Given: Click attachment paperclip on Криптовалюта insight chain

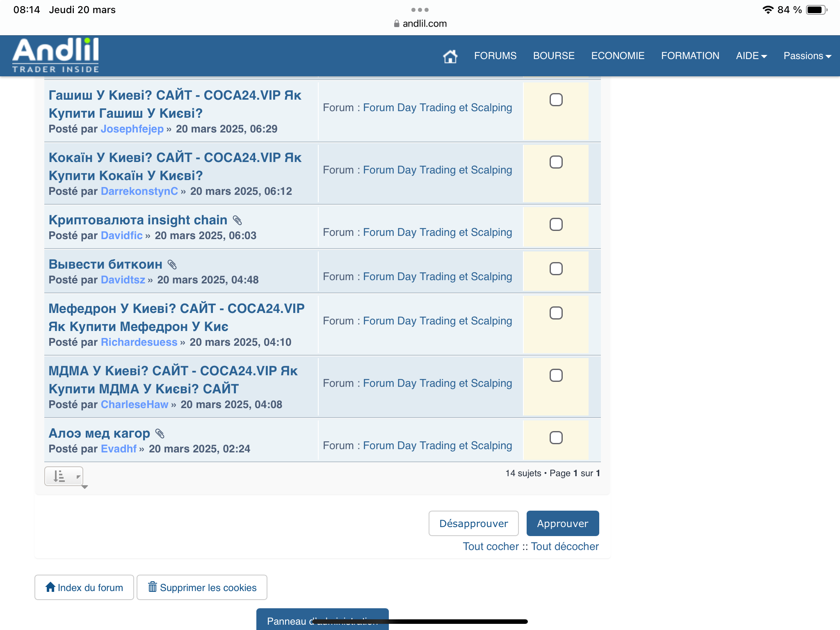Looking at the screenshot, I should (x=237, y=220).
